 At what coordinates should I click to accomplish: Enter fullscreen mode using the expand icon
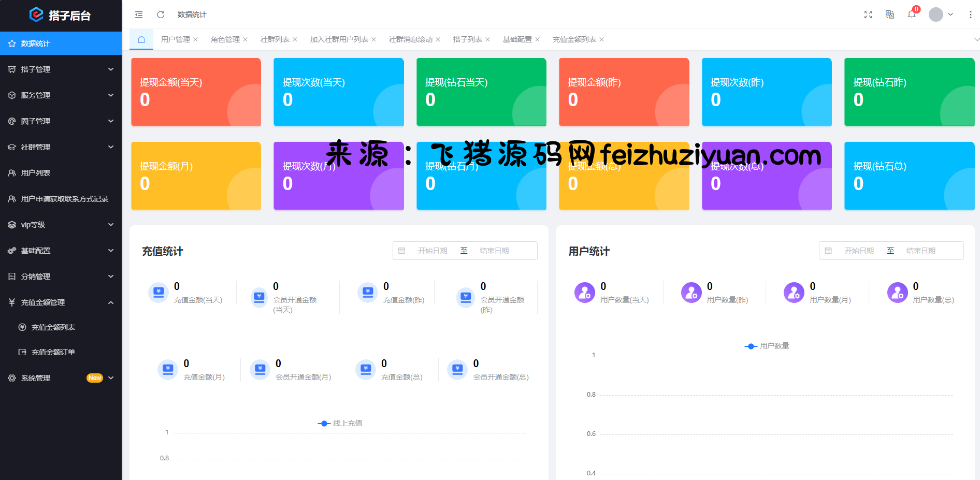[868, 14]
